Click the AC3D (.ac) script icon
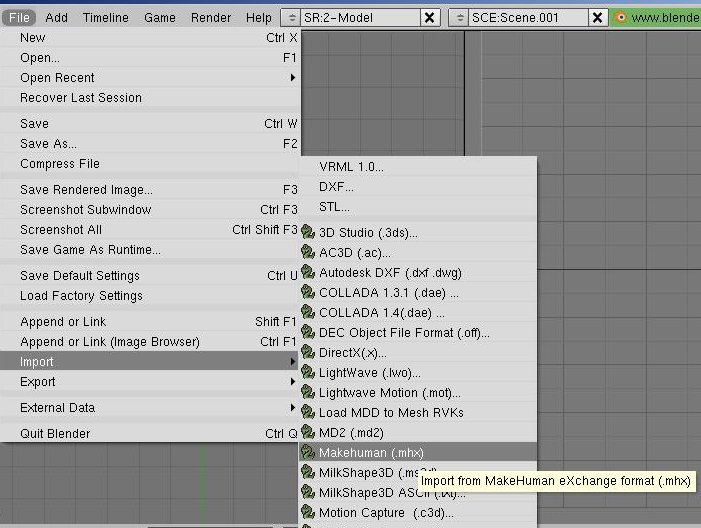This screenshot has width=701, height=528. tap(308, 252)
